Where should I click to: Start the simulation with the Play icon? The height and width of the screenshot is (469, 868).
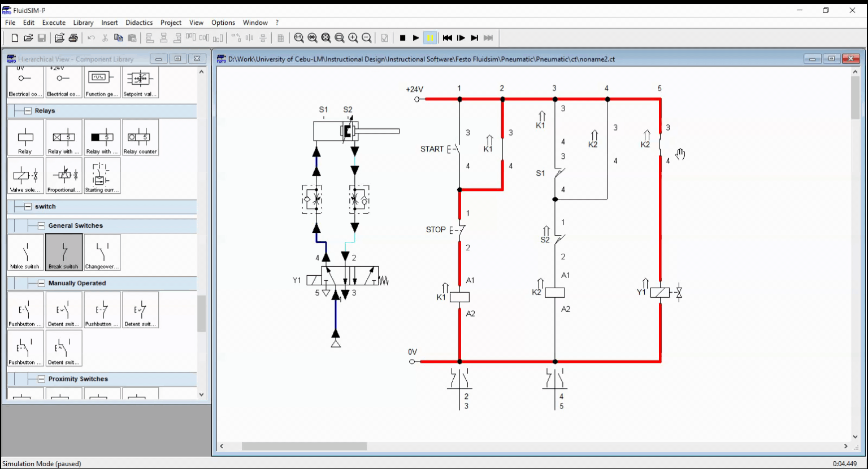416,38
